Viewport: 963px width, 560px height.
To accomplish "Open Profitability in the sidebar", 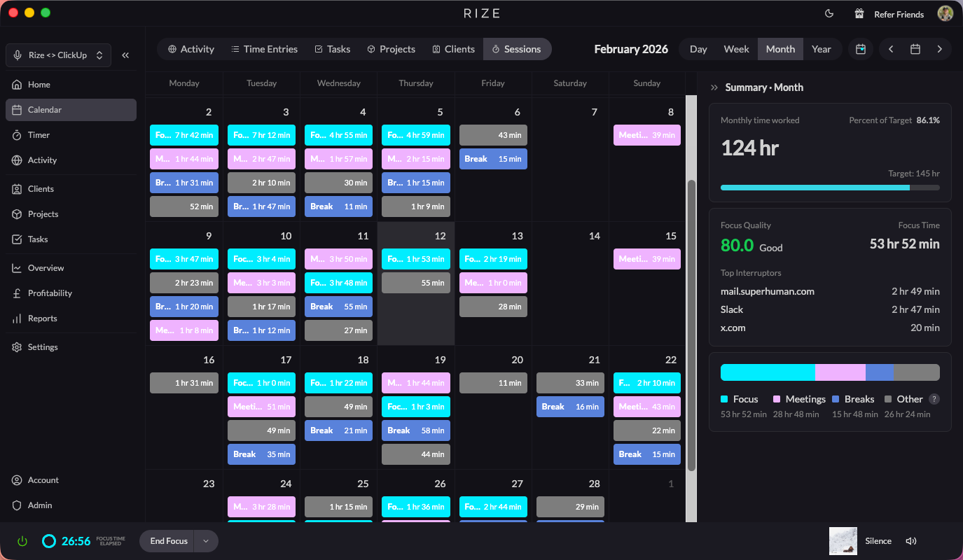I will 49,293.
